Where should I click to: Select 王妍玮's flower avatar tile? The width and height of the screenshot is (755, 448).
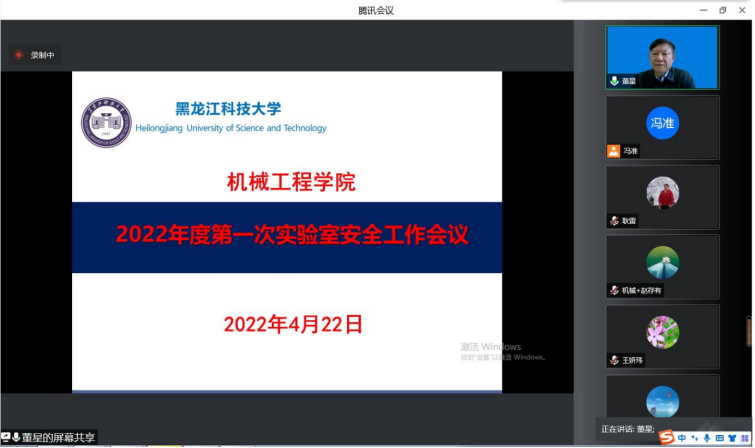[662, 331]
